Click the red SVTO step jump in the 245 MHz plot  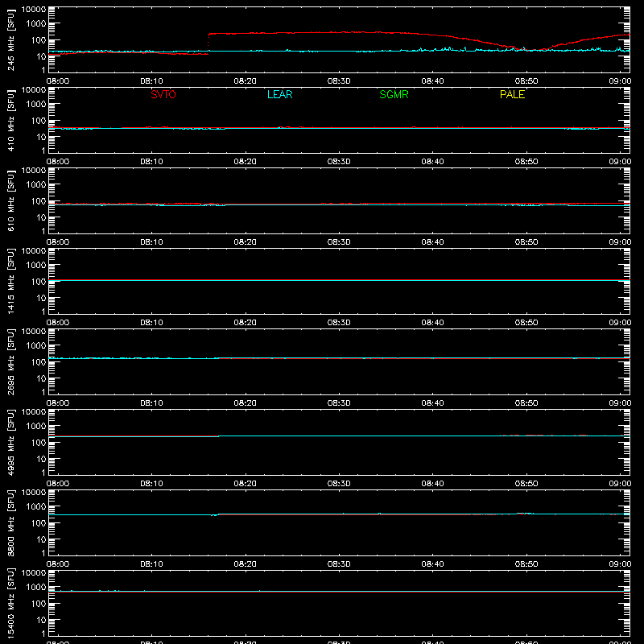click(208, 43)
